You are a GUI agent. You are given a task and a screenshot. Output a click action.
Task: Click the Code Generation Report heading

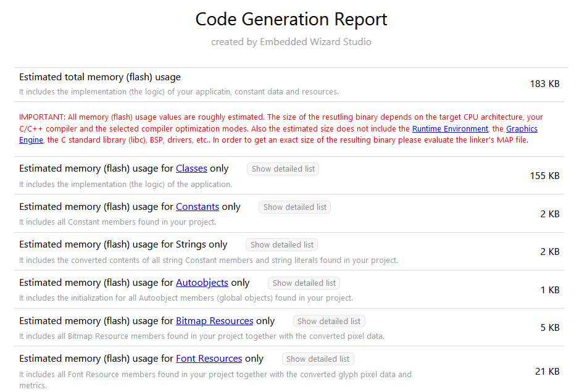(x=291, y=19)
